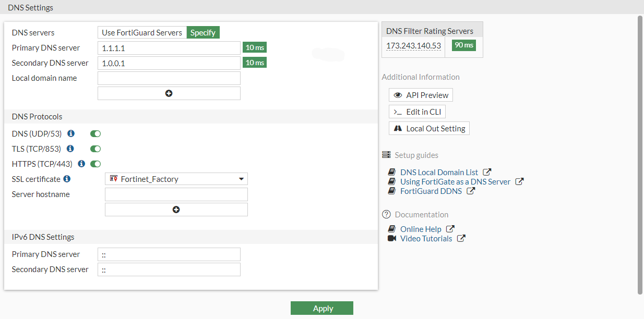Click the external link icon beside FortiGuard DDNS
The height and width of the screenshot is (319, 644).
pyautogui.click(x=470, y=191)
